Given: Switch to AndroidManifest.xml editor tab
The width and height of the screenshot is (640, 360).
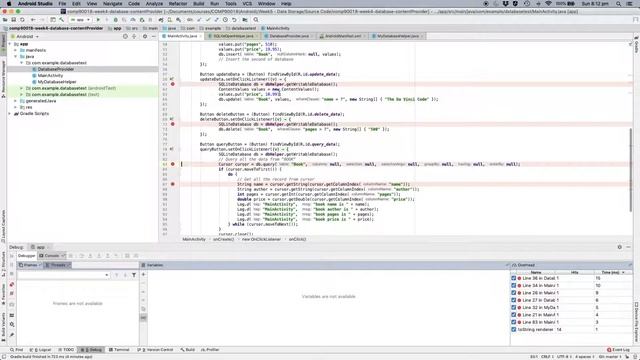Looking at the screenshot, I should (342, 36).
